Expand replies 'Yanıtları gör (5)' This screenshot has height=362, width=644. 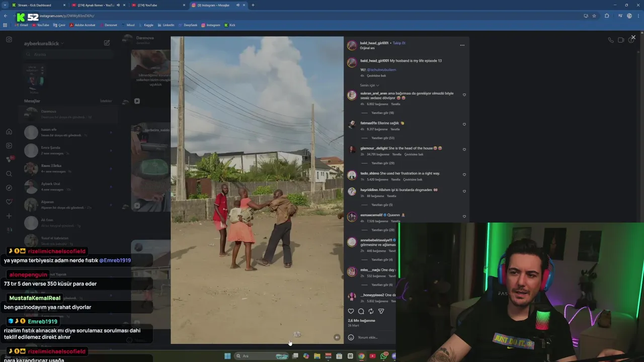click(x=382, y=205)
